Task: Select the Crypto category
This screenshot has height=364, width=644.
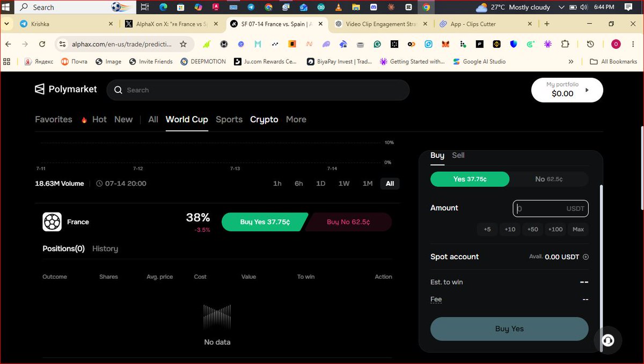Action: (x=264, y=120)
